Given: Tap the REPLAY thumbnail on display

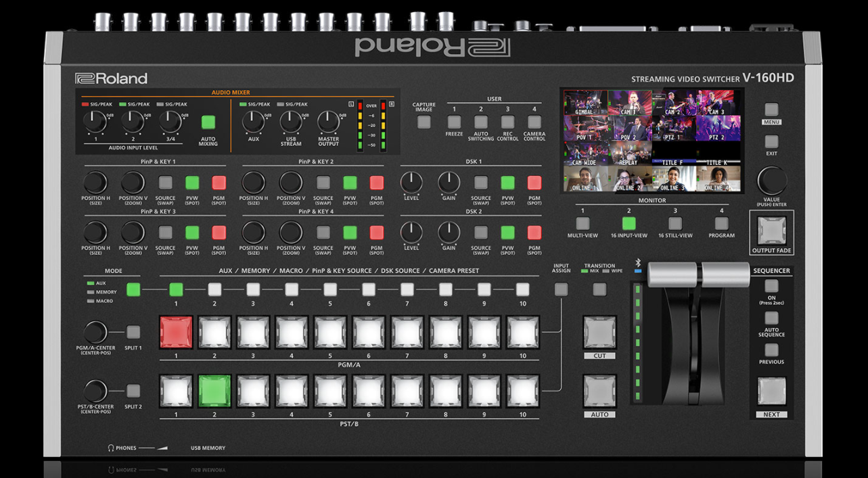Looking at the screenshot, I should 629,153.
